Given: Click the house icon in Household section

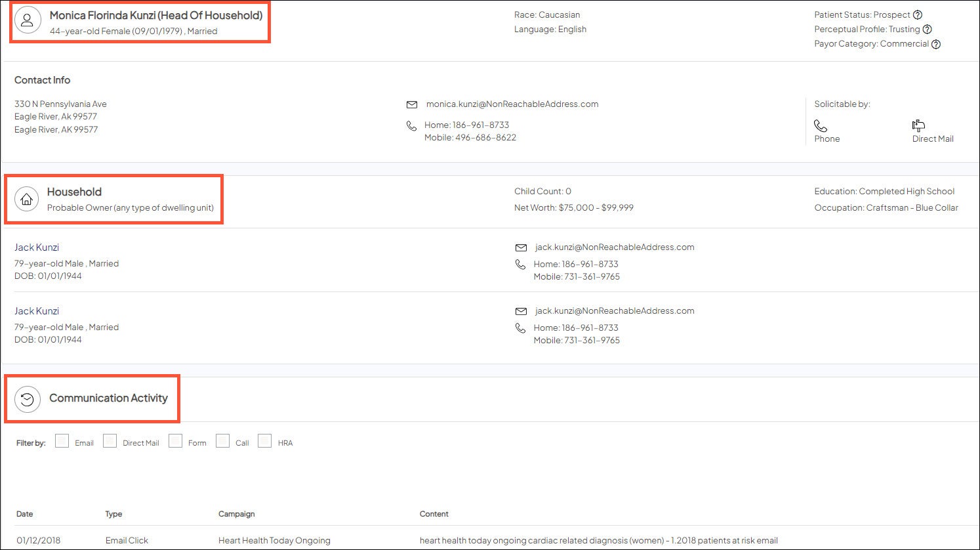Looking at the screenshot, I should [27, 200].
